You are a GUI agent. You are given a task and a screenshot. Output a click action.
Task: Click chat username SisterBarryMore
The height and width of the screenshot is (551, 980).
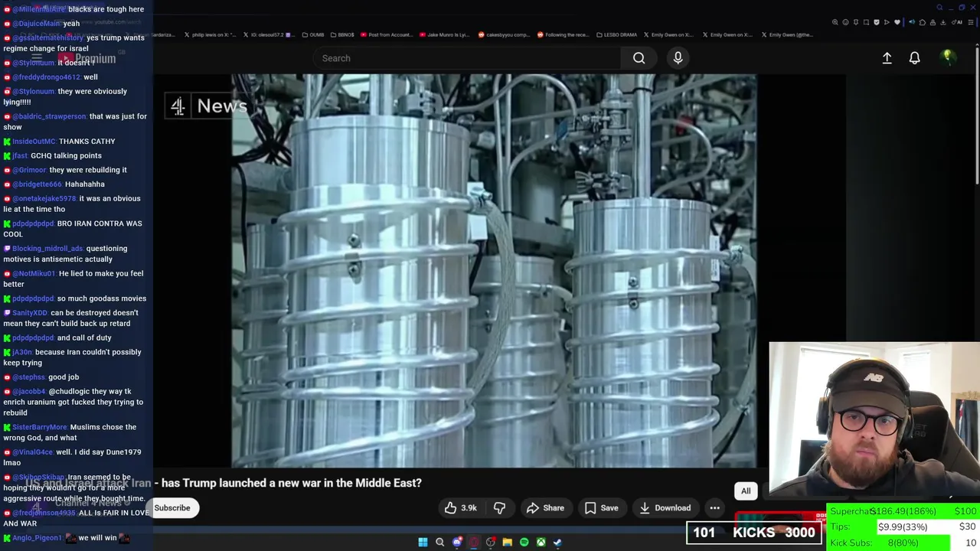pos(40,427)
